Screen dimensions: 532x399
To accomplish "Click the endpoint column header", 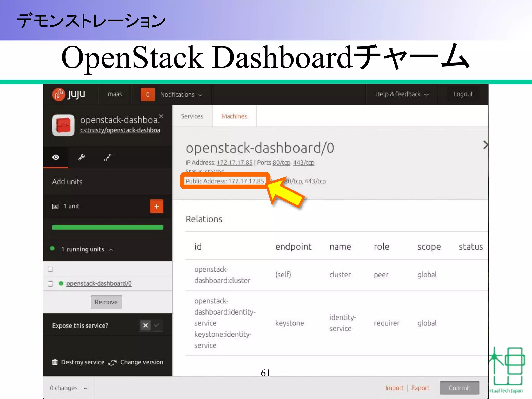I will coord(293,247).
